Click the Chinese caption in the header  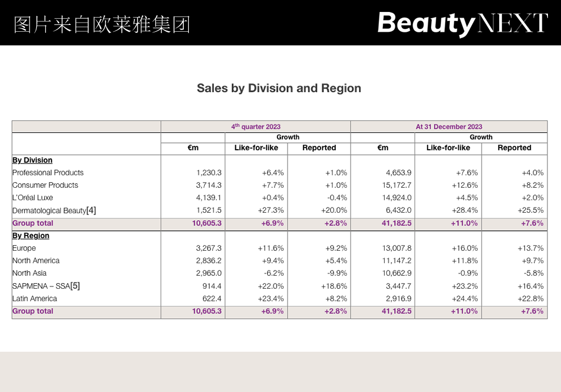pos(102,24)
